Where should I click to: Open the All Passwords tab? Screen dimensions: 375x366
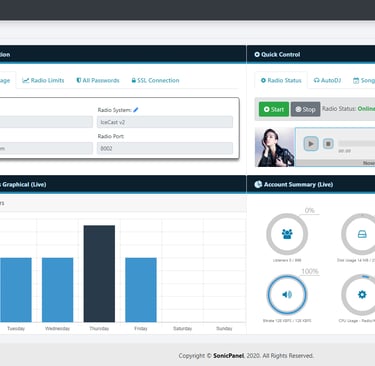tap(98, 80)
